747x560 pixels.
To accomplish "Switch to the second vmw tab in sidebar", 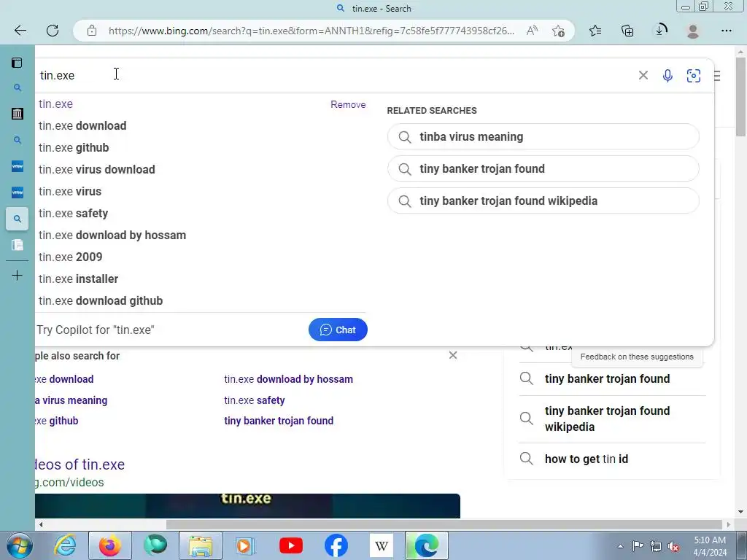I will click(18, 192).
